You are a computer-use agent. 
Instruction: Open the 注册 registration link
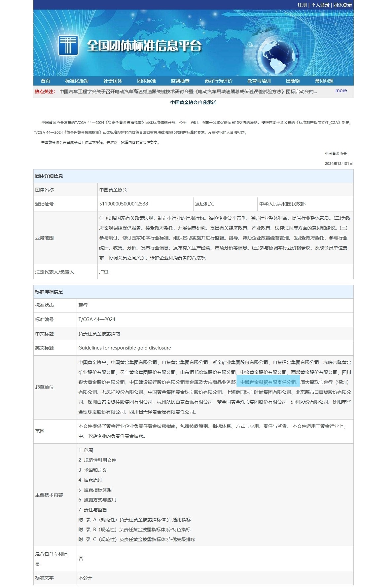(x=302, y=5)
